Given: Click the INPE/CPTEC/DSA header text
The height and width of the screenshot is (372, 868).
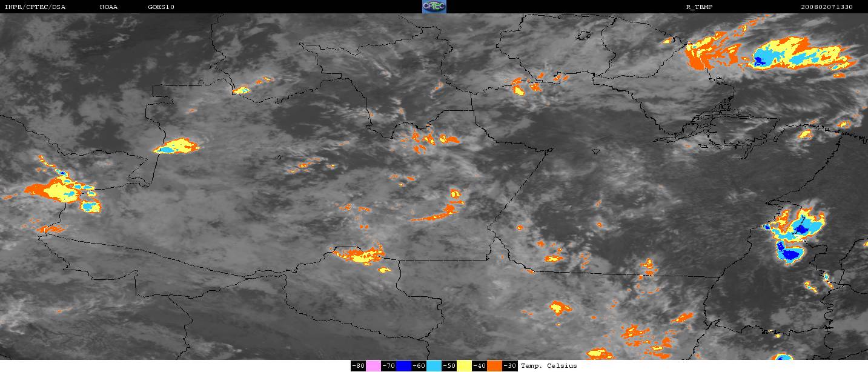Looking at the screenshot, I should click(35, 7).
